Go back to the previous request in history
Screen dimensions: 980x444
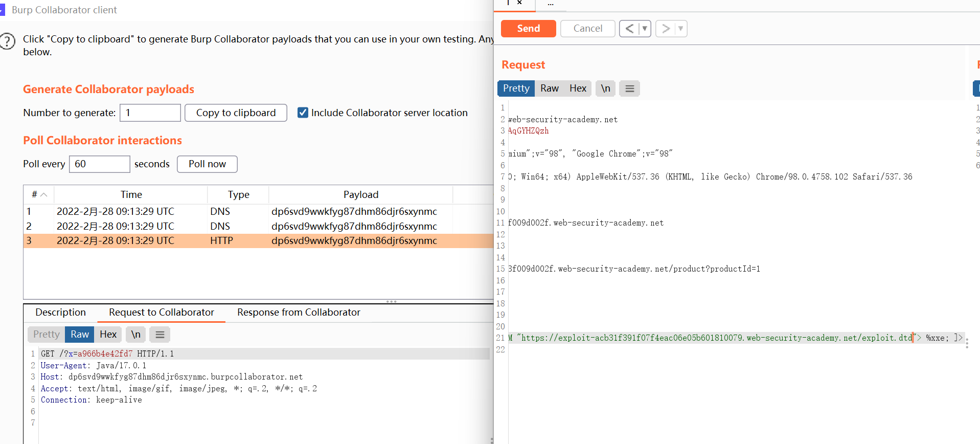click(x=629, y=29)
